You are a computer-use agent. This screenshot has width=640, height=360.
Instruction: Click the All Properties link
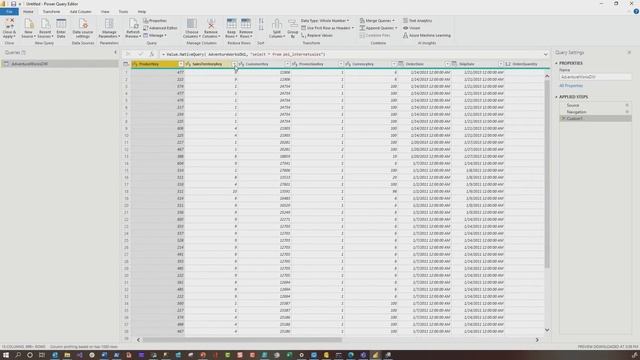571,86
